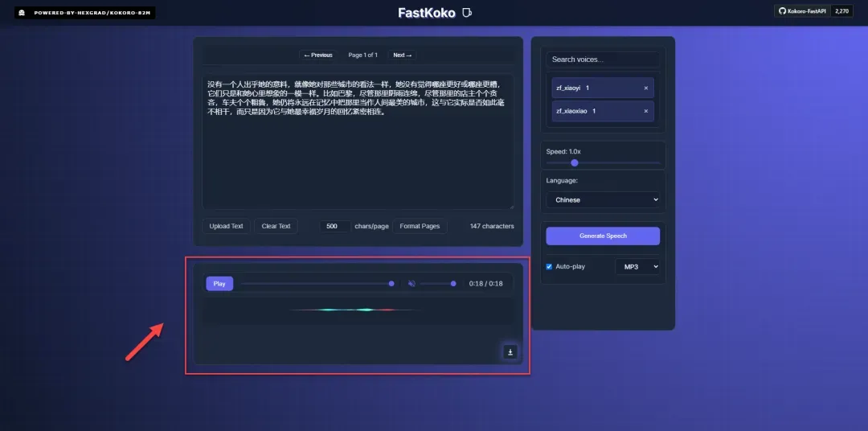Click the 0:18 / 0:18 time display

tap(485, 284)
